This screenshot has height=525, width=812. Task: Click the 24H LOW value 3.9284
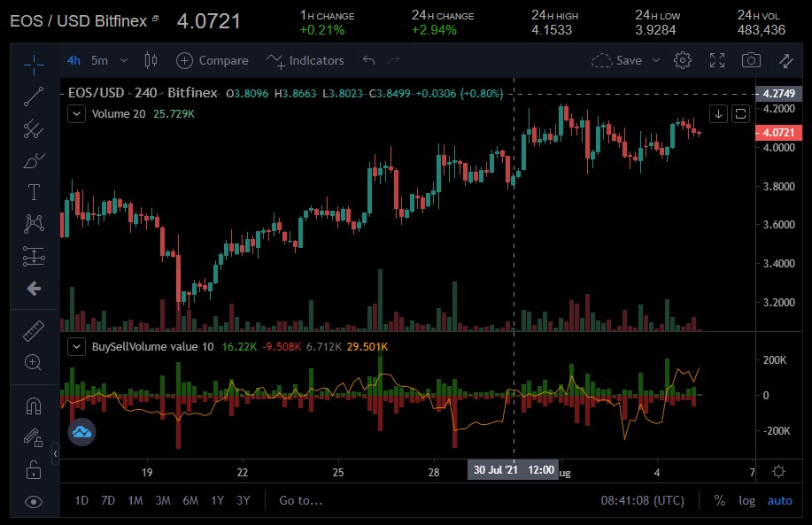(x=655, y=30)
